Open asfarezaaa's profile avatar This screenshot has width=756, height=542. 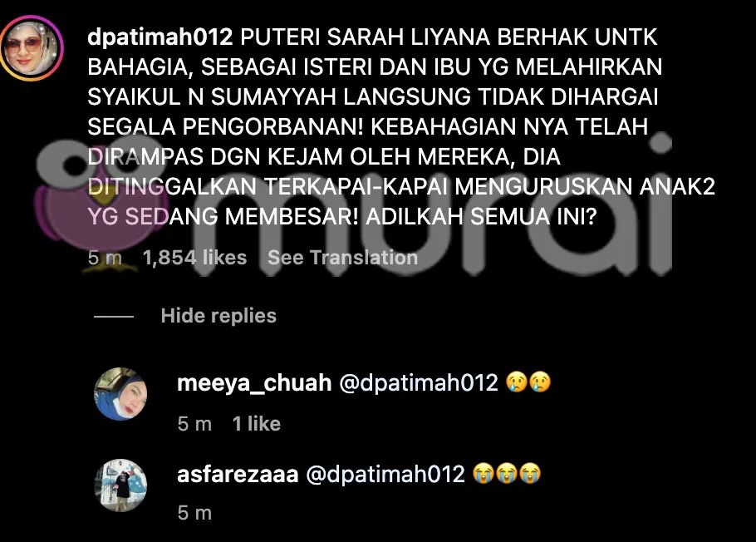coord(120,485)
